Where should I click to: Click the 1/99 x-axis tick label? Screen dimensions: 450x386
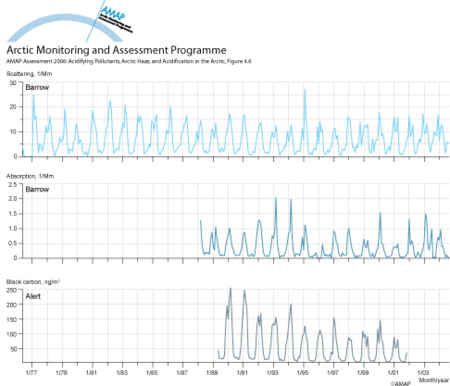tap(363, 372)
